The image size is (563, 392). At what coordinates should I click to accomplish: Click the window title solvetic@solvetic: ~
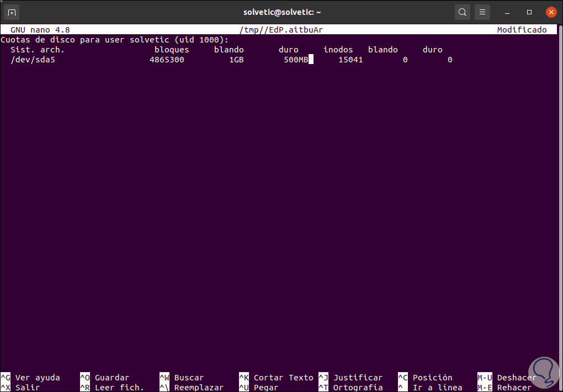[282, 13]
